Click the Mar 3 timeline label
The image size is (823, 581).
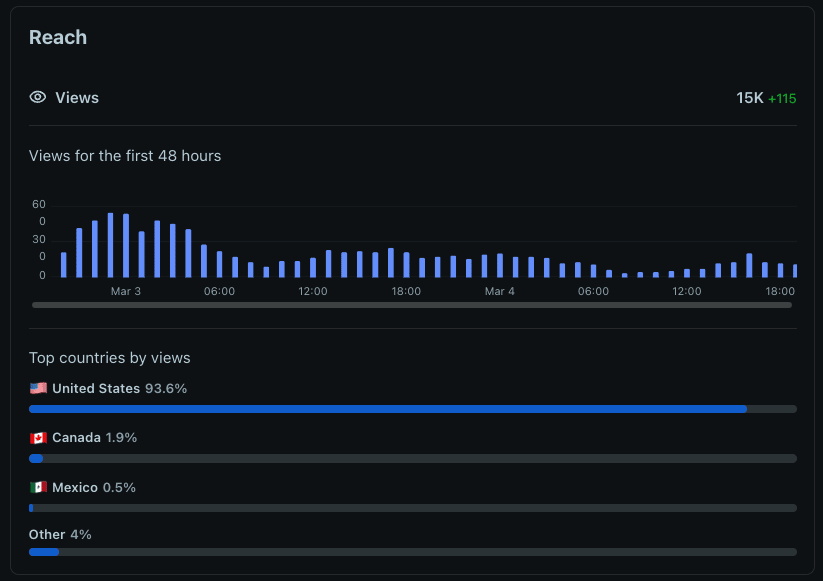tap(126, 292)
